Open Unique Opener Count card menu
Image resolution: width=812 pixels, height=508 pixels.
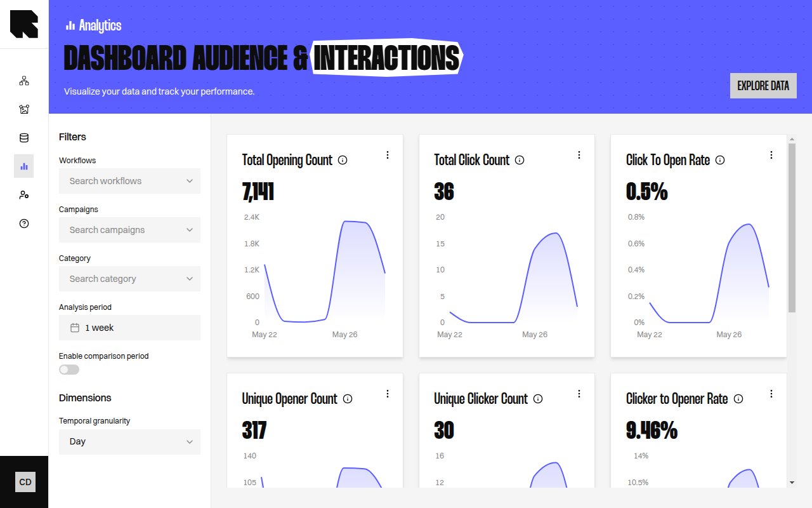[x=388, y=394]
